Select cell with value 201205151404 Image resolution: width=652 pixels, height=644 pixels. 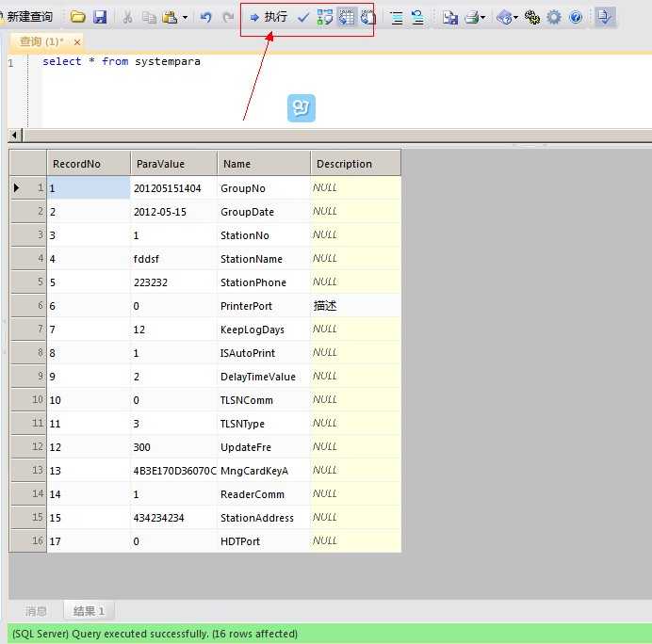point(173,188)
